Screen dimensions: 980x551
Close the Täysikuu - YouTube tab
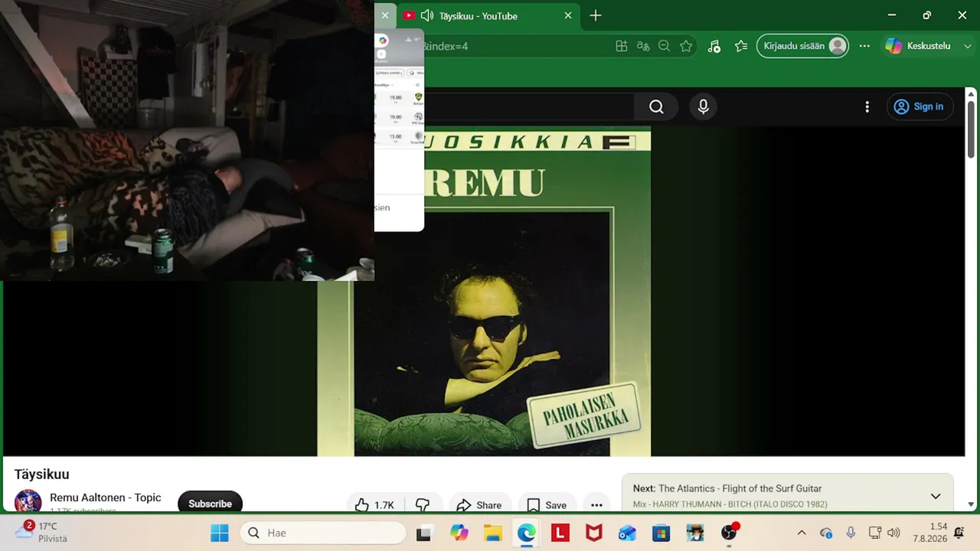click(x=568, y=15)
